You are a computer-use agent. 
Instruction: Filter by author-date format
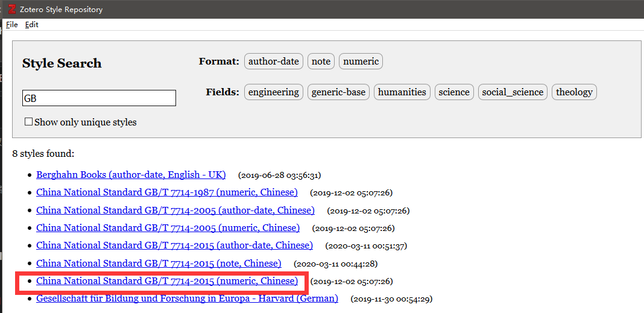(274, 62)
